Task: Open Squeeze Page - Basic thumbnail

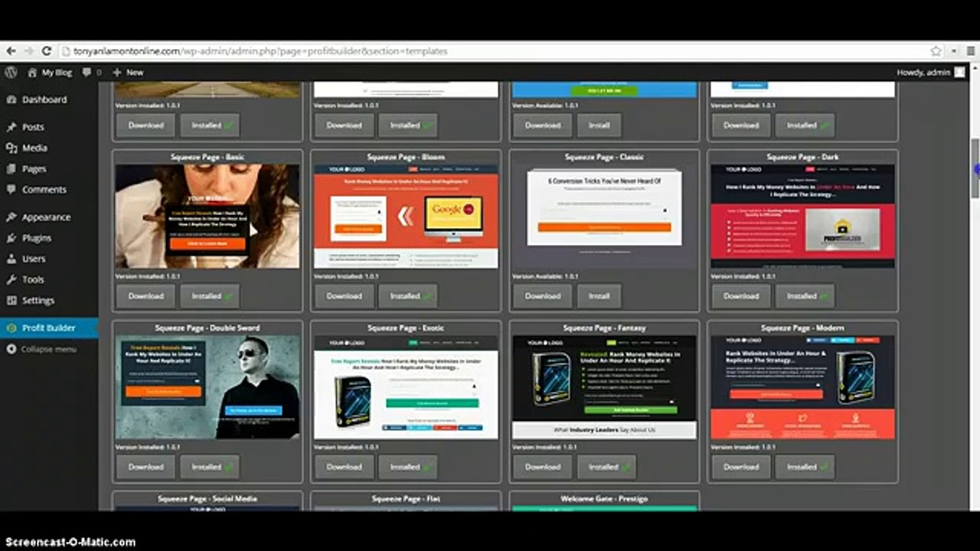Action: (207, 216)
